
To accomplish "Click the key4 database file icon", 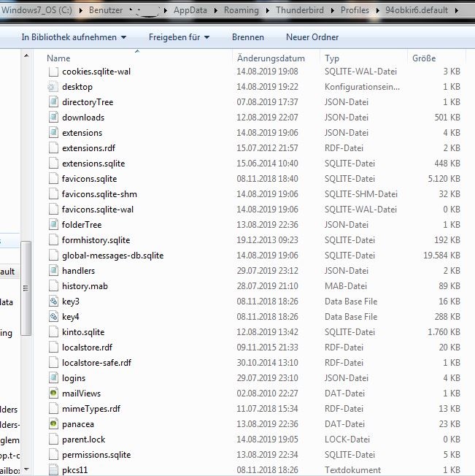I will (53, 317).
